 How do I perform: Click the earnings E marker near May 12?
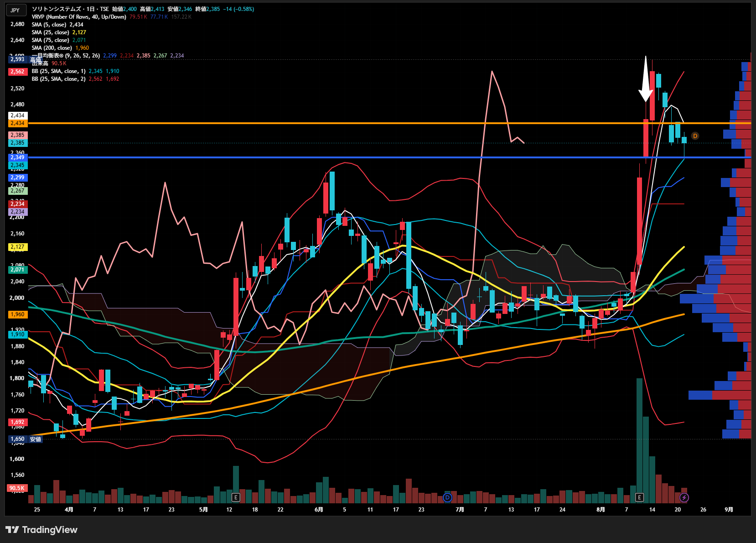pos(236,497)
